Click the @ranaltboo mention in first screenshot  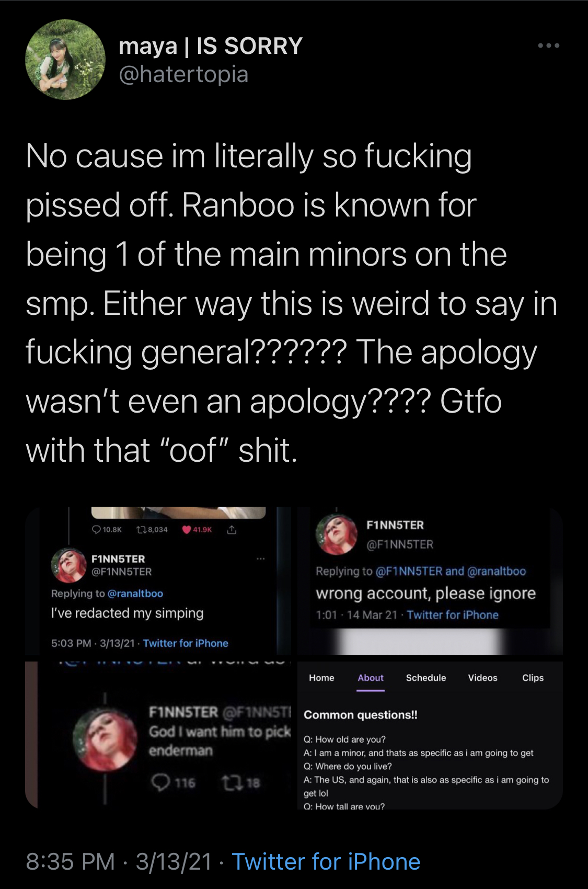click(x=135, y=594)
